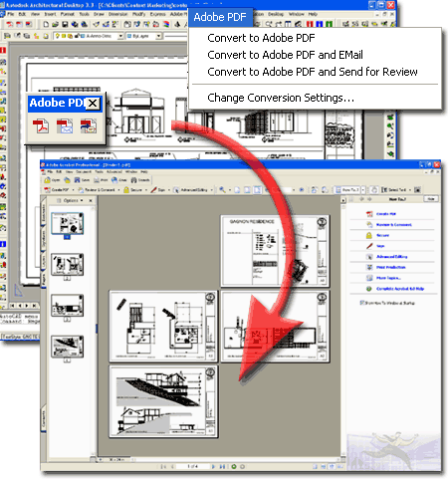Viewport: 448px width, 479px height.
Task: Select page 1 thumbnail in Pages panel
Action: (67, 224)
